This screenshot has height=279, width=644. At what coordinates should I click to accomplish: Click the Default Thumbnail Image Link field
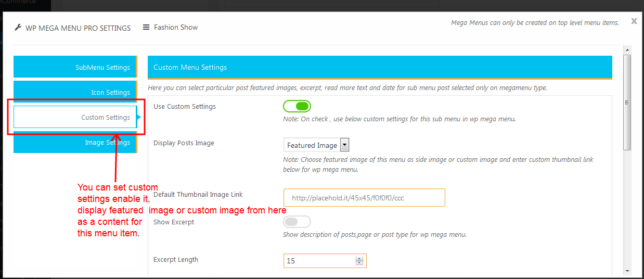pos(364,198)
